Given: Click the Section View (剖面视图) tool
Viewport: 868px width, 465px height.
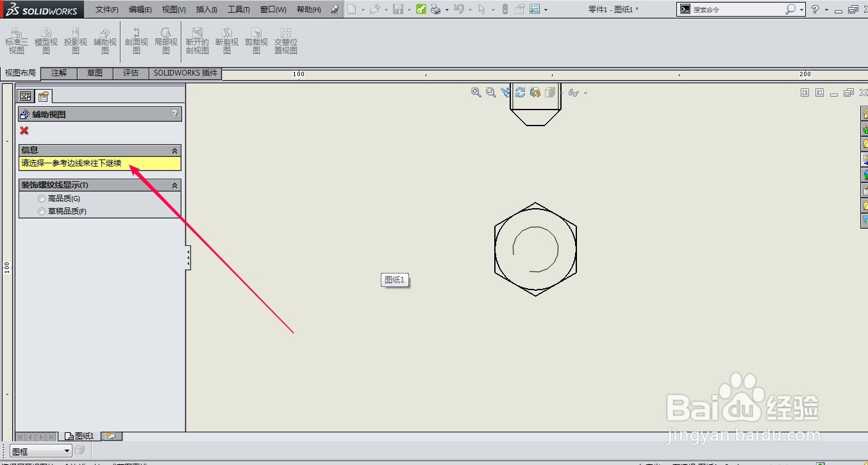Looking at the screenshot, I should [x=137, y=41].
